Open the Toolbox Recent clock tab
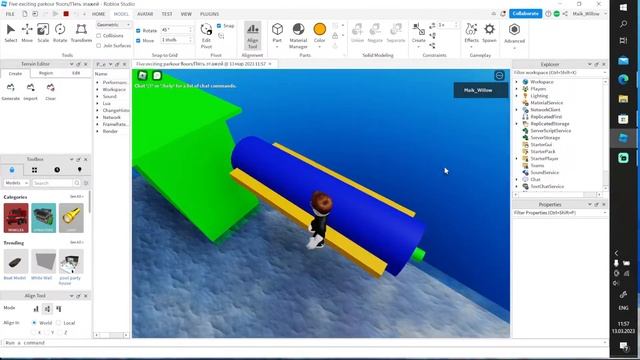The height and width of the screenshot is (360, 640). pos(57,170)
